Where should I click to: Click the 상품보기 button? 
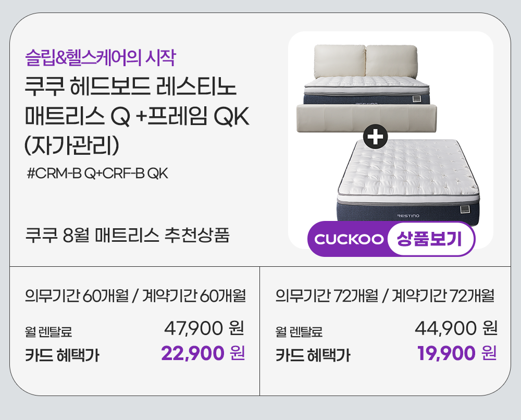pos(429,240)
